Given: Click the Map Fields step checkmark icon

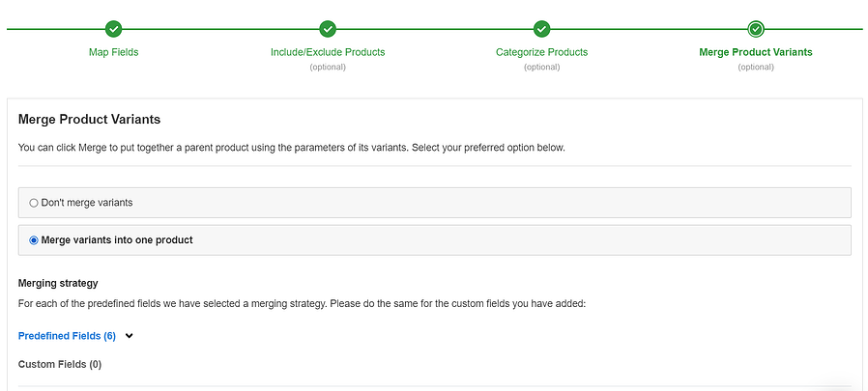Looking at the screenshot, I should tap(113, 29).
